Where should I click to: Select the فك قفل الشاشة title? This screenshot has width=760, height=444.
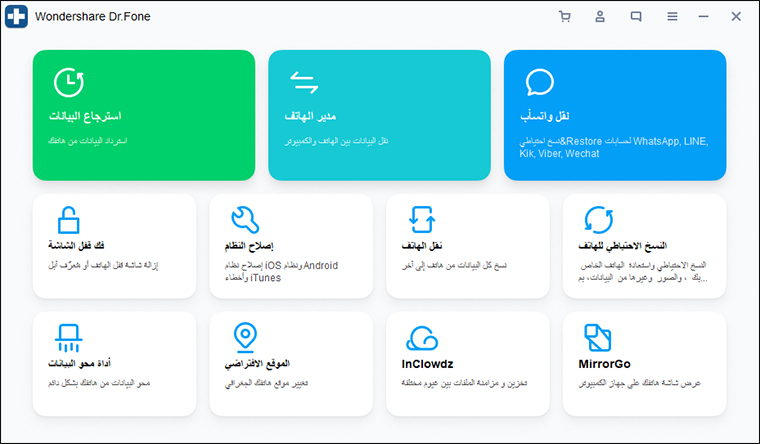click(76, 246)
